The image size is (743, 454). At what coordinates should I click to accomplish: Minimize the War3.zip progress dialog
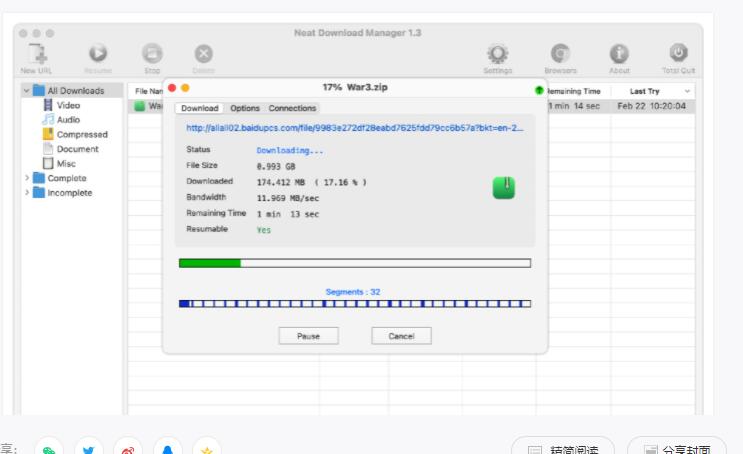point(185,88)
